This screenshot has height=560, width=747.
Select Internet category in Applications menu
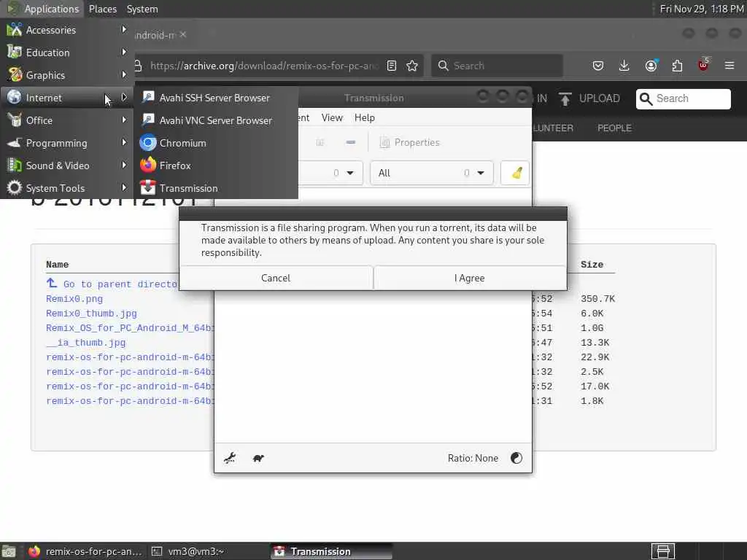pos(66,98)
